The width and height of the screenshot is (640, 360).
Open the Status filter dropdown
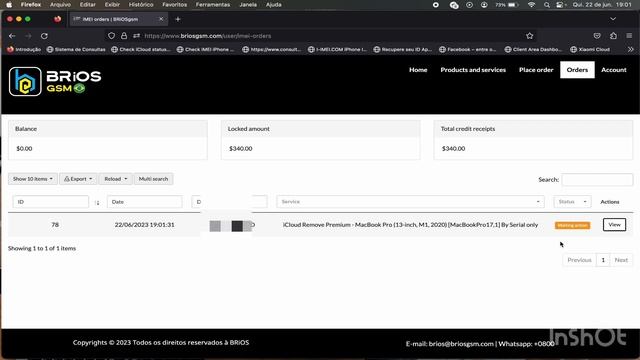(x=572, y=202)
